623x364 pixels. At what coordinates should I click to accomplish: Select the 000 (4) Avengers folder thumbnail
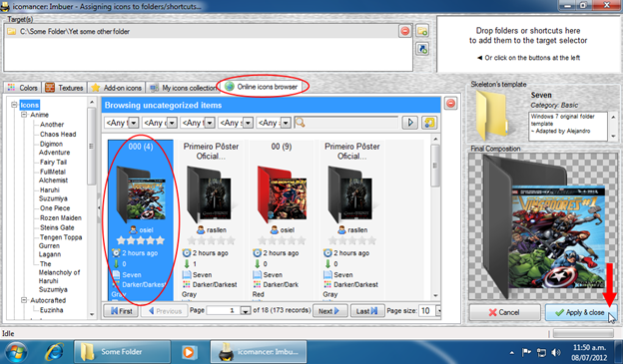(141, 194)
